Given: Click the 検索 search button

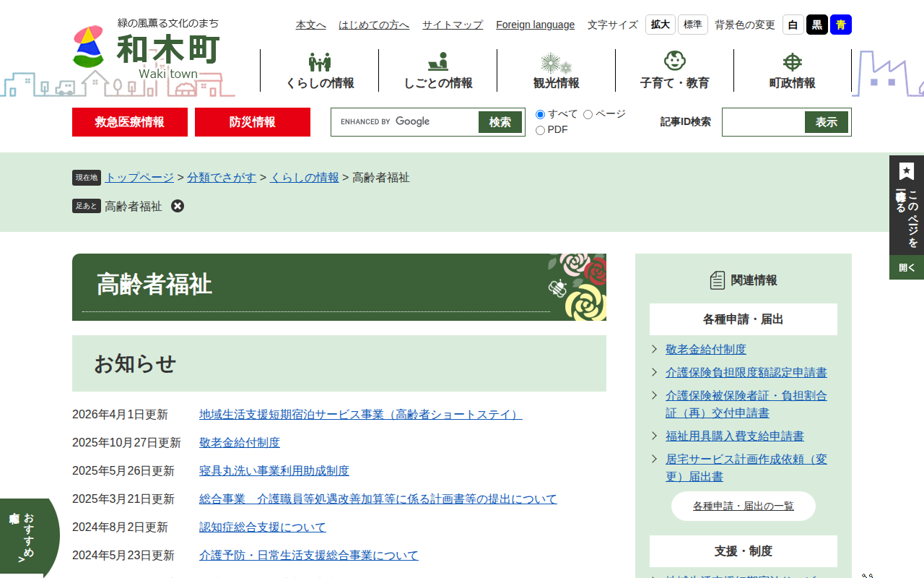Looking at the screenshot, I should (500, 122).
